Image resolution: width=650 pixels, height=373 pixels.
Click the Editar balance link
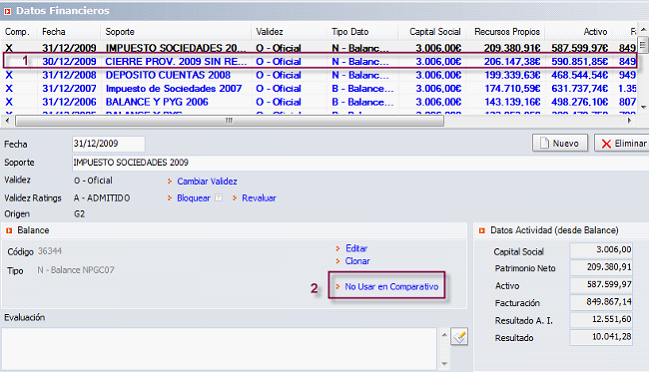(356, 248)
